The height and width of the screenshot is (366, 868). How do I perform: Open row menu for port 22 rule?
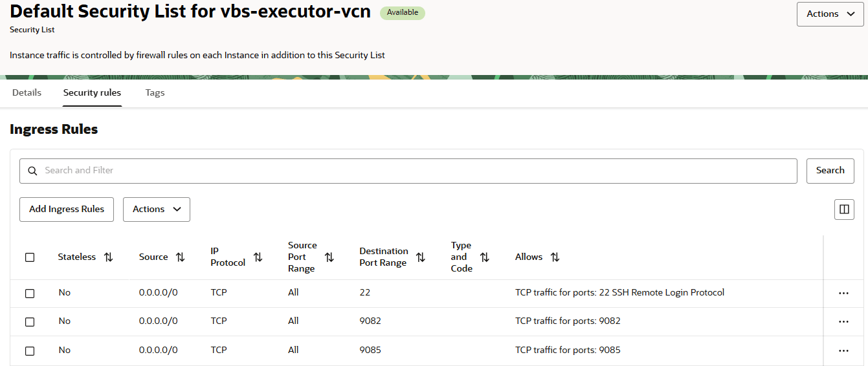843,293
